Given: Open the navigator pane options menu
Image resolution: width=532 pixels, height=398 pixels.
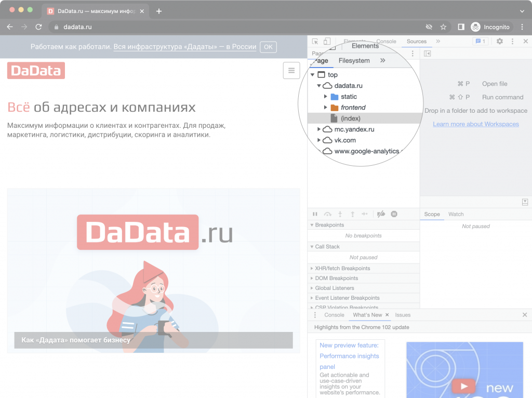Looking at the screenshot, I should 413,54.
